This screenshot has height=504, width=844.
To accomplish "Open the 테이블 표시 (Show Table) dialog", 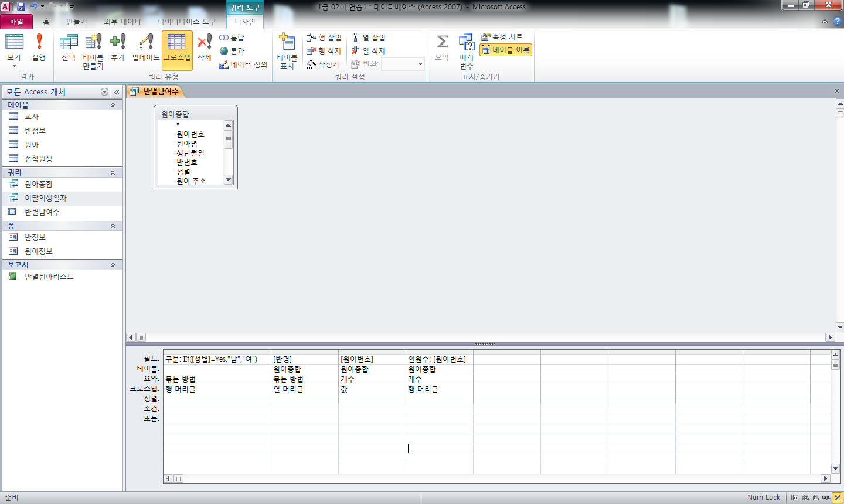I will coord(287,50).
